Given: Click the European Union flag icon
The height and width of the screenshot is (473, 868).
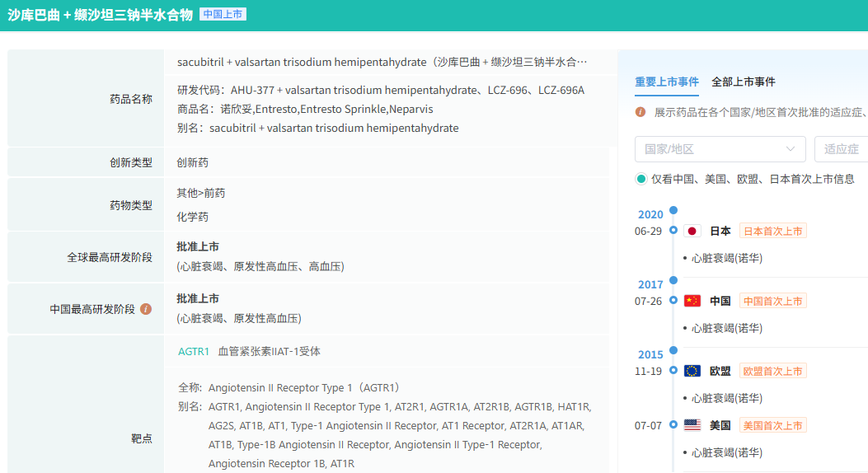Looking at the screenshot, I should pyautogui.click(x=692, y=372).
